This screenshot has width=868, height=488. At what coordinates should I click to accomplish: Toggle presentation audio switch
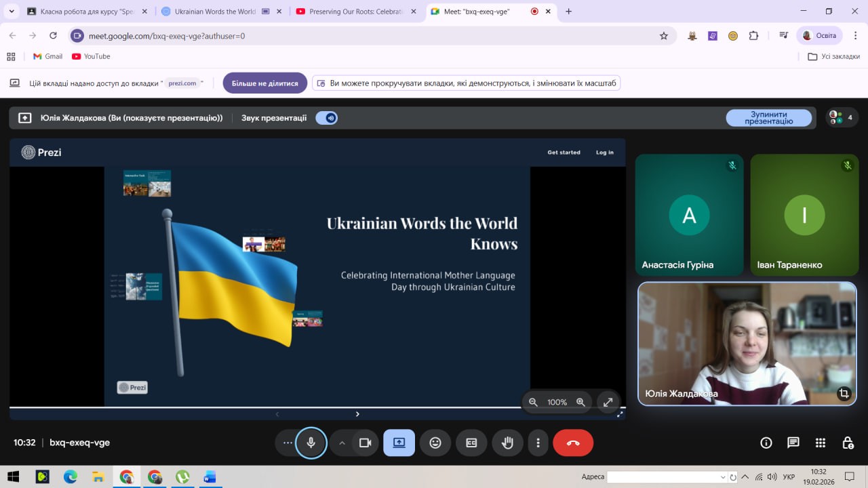[x=327, y=118]
